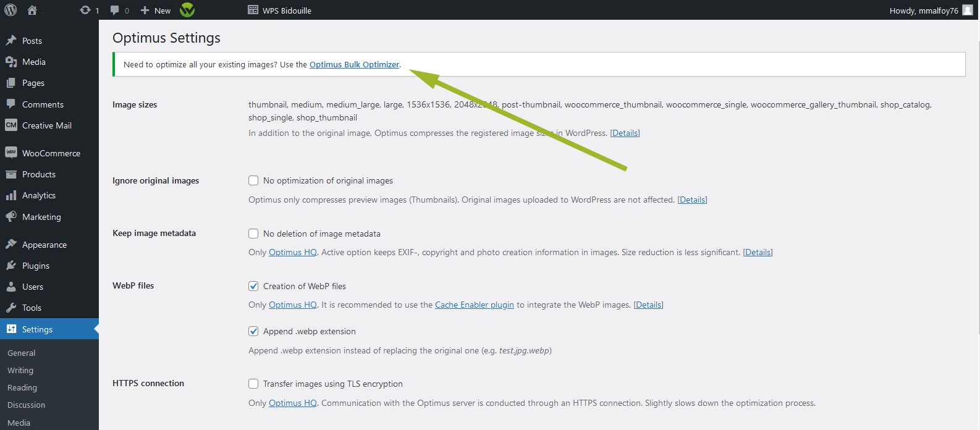Open WPS Bidouille in admin bar
Image resolution: width=980 pixels, height=430 pixels.
pos(280,10)
